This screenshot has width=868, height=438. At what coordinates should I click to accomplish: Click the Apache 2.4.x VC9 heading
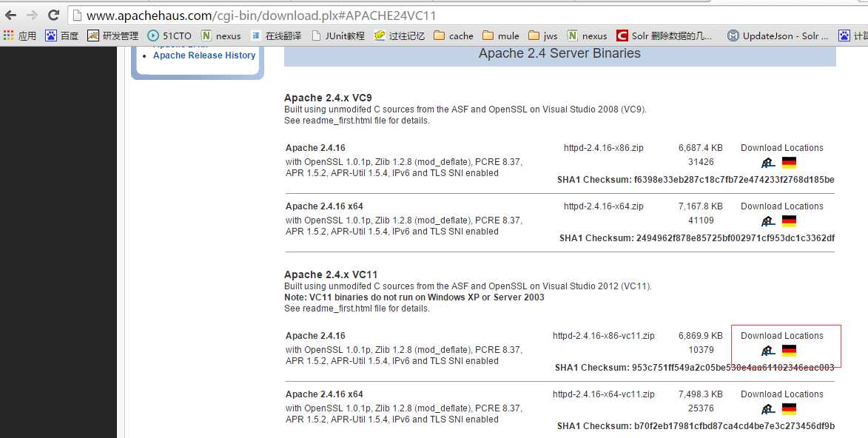pos(328,98)
